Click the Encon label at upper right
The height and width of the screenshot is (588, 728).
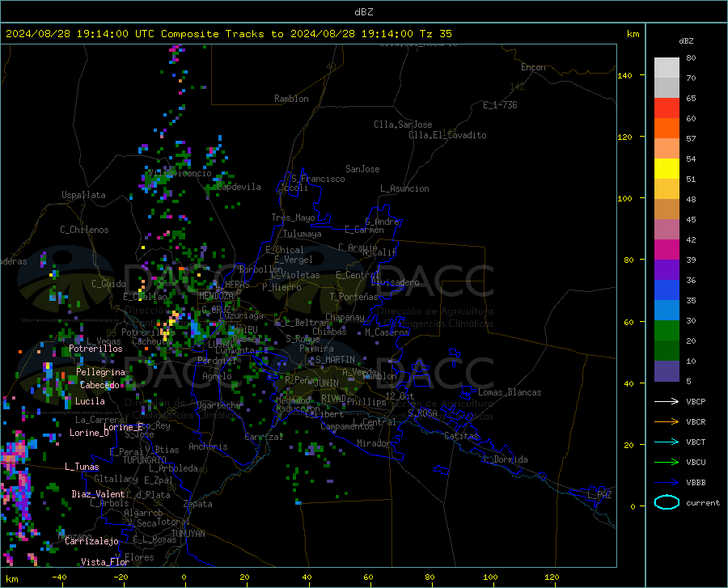533,67
